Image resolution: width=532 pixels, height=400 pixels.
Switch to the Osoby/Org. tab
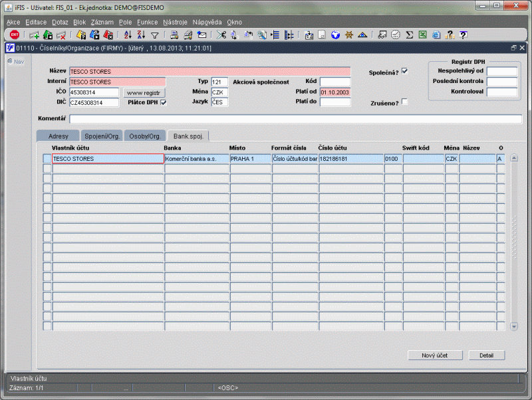[x=145, y=136]
